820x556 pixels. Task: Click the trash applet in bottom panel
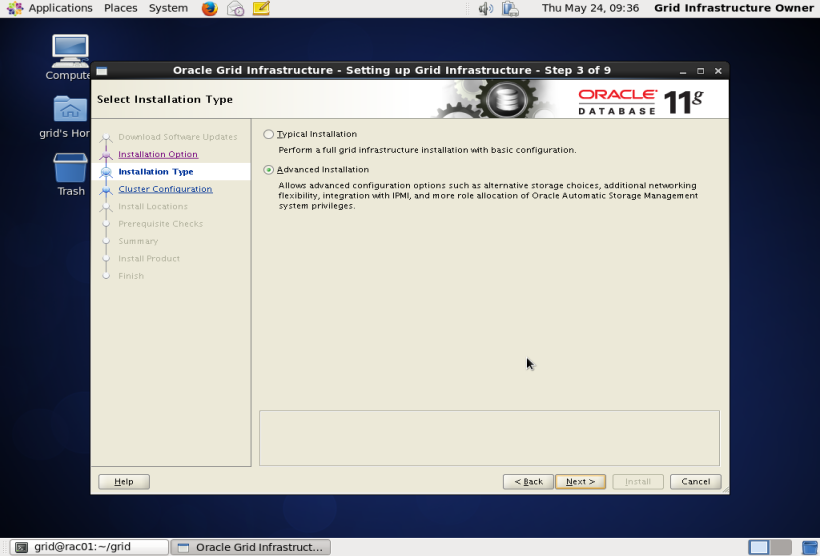[810, 548]
